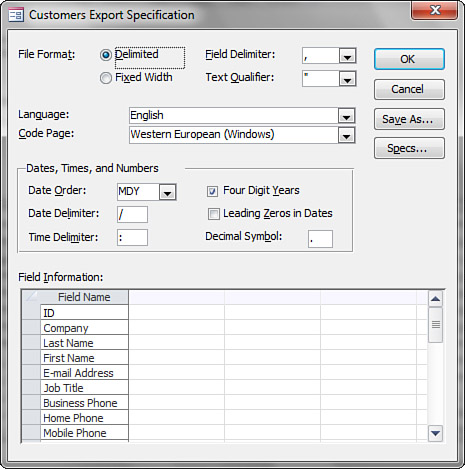
Task: Click scroll down arrow in field list
Action: point(435,433)
